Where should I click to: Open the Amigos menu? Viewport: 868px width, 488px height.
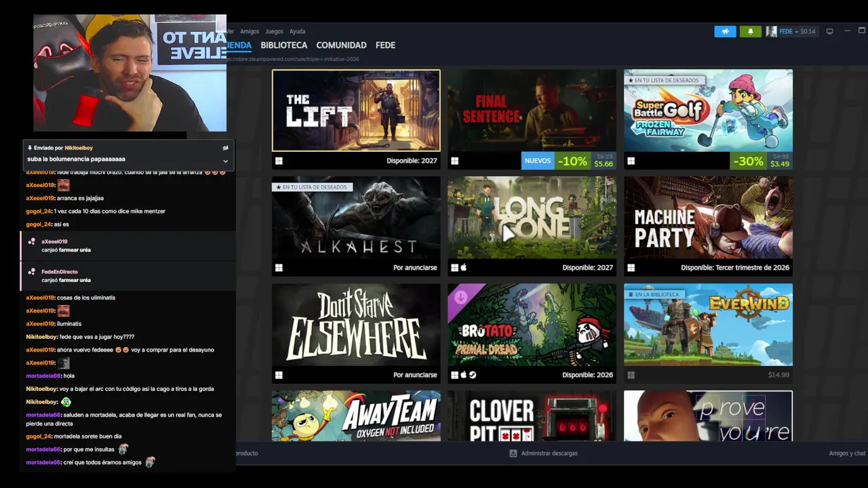point(250,31)
